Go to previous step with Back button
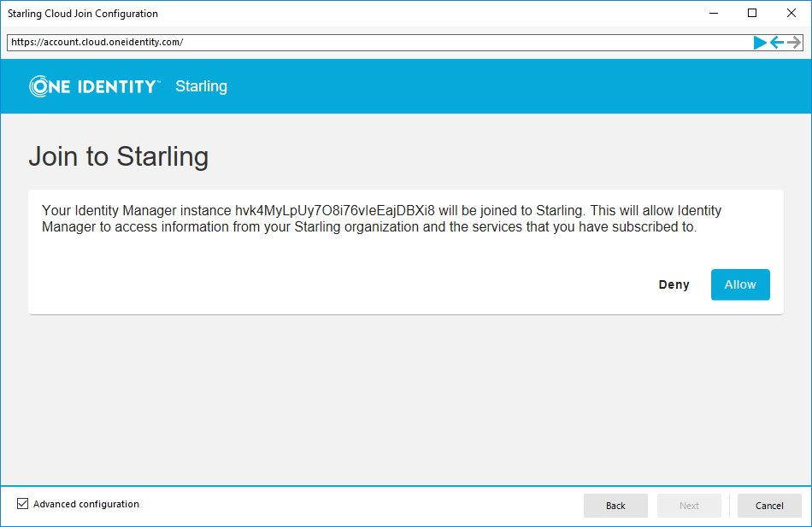This screenshot has width=812, height=527. pyautogui.click(x=615, y=506)
